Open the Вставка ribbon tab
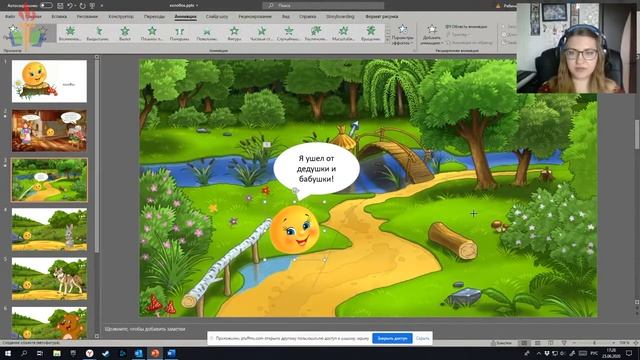Screen dimensions: 640x360 [59, 17]
